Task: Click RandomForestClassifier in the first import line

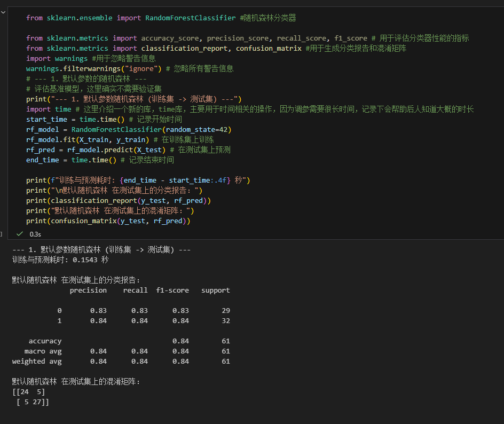Action: (x=190, y=18)
